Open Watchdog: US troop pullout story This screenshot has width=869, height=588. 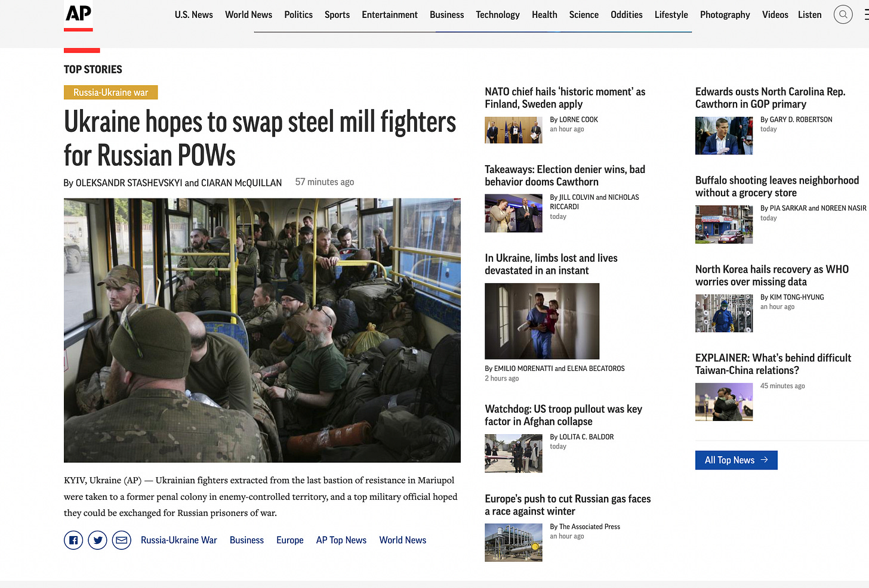click(x=563, y=415)
